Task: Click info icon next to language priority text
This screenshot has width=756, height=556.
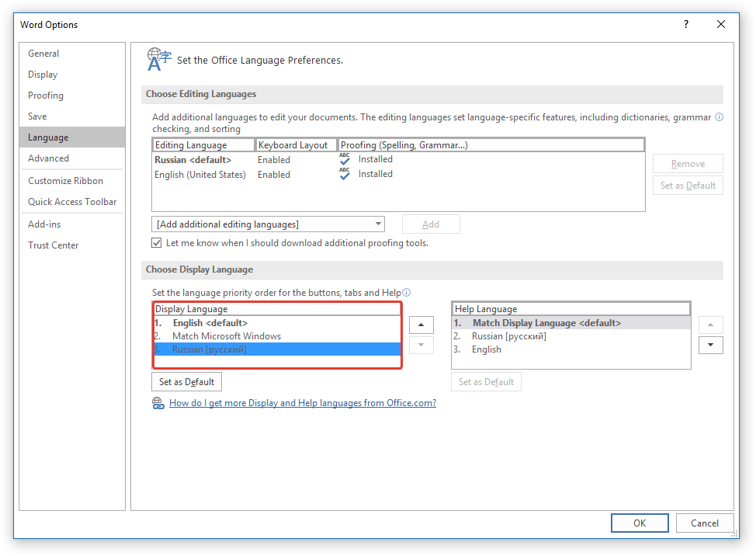Action: pyautogui.click(x=407, y=293)
